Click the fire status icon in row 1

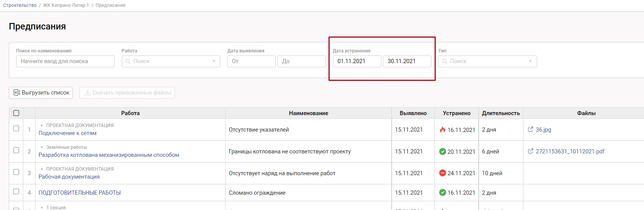tap(442, 130)
